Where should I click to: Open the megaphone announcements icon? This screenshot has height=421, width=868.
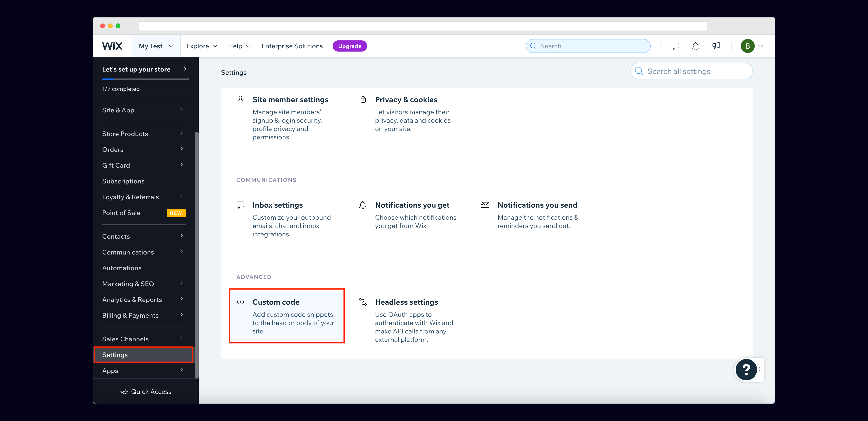(x=716, y=46)
